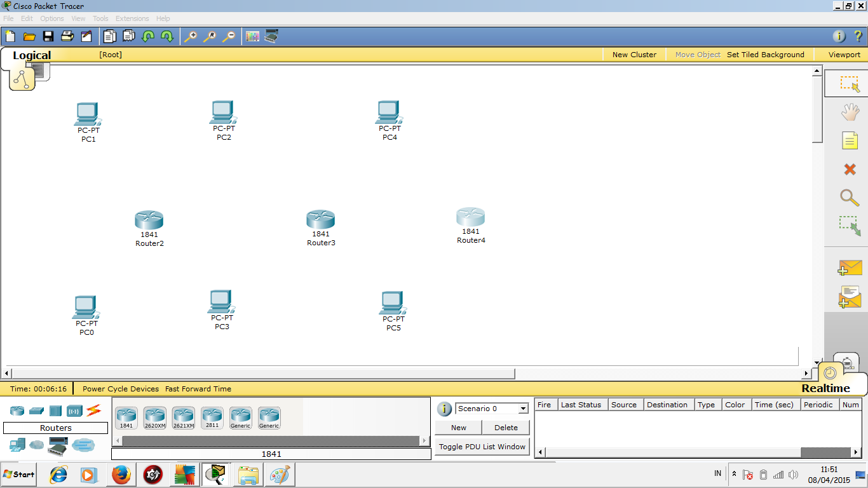The height and width of the screenshot is (488, 868).
Task: Open the Connections lightning bolt category
Action: point(93,410)
